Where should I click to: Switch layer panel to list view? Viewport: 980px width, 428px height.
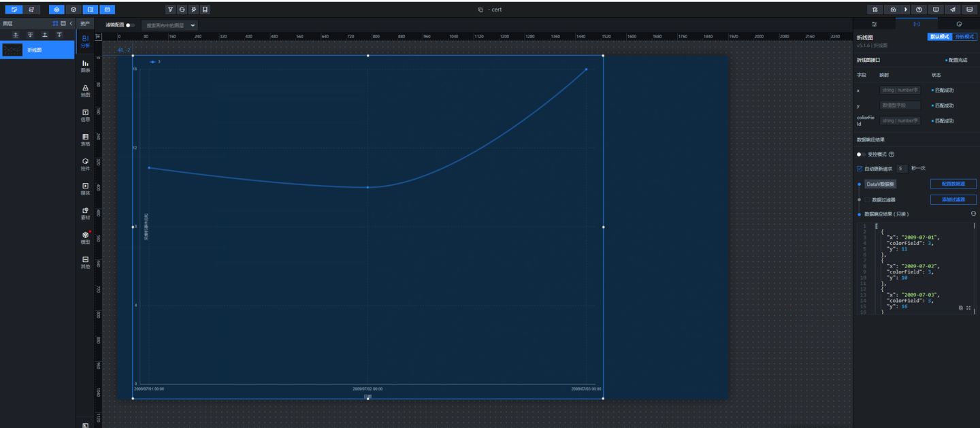coord(63,23)
